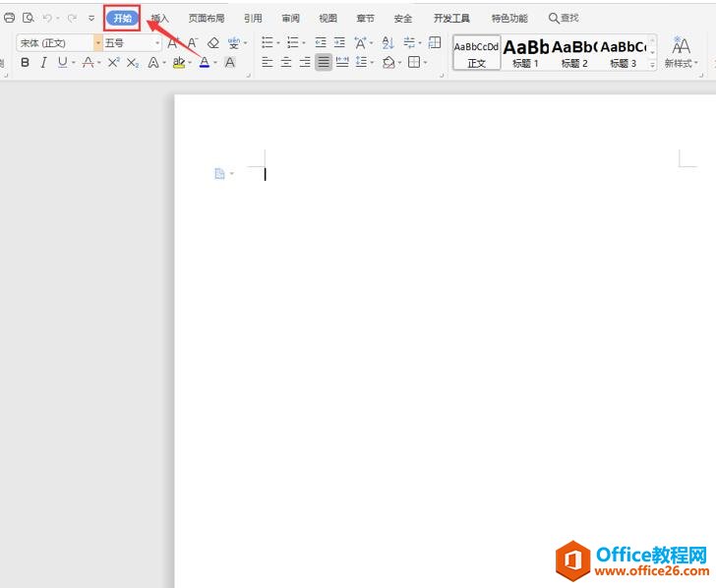Click the increase indent icon
This screenshot has width=716, height=588.
(x=339, y=43)
